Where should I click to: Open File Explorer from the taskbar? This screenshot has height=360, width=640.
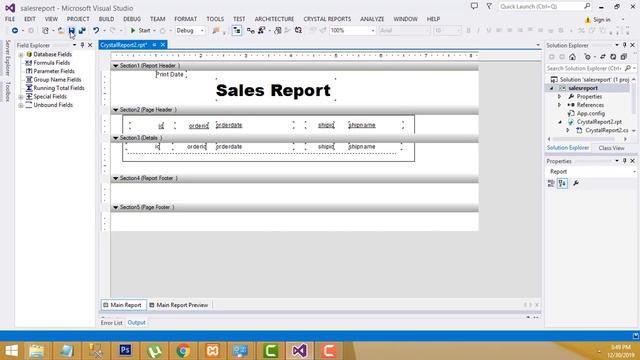pos(36,350)
